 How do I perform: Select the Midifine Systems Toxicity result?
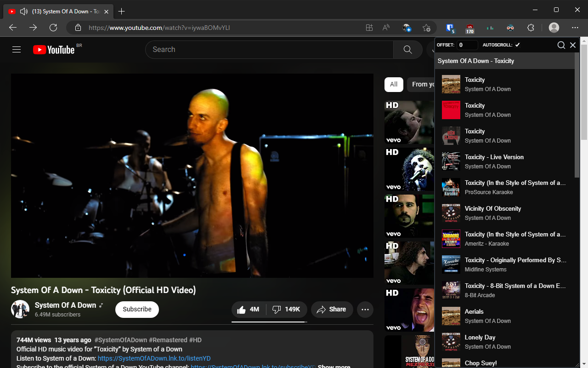(x=505, y=264)
